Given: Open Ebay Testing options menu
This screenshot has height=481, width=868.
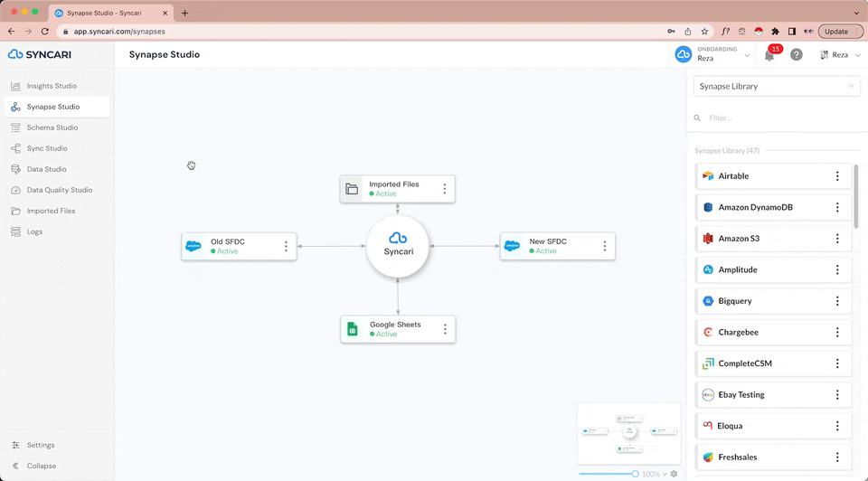Looking at the screenshot, I should 837,394.
